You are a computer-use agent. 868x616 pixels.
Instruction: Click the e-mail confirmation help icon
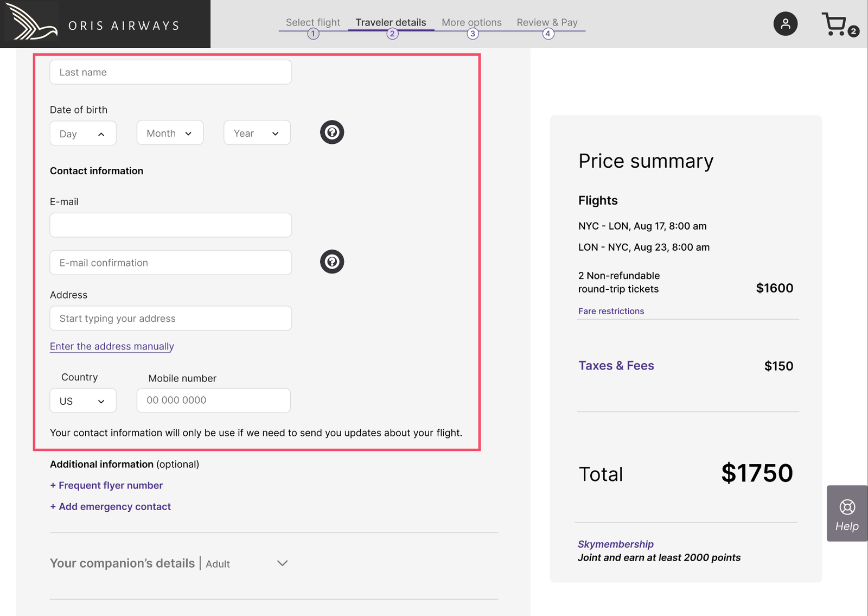pos(332,262)
